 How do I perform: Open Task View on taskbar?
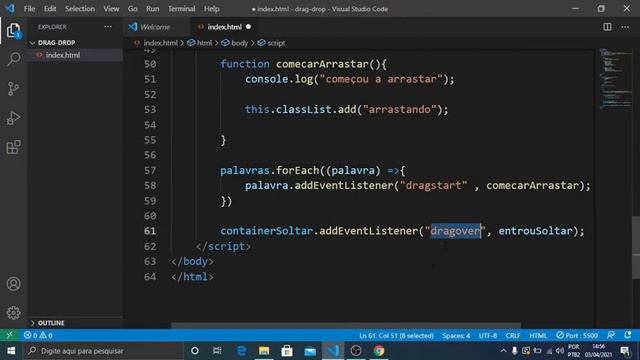(x=217, y=351)
